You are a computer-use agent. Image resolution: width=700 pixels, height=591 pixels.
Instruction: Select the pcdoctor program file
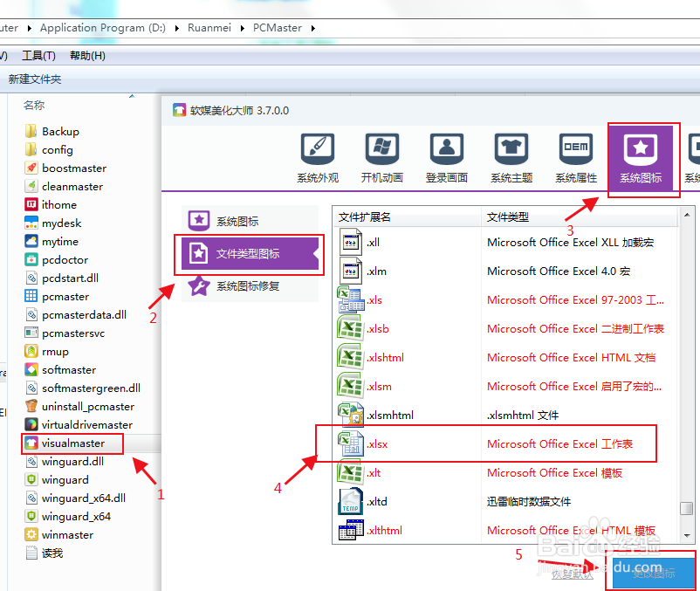(56, 260)
